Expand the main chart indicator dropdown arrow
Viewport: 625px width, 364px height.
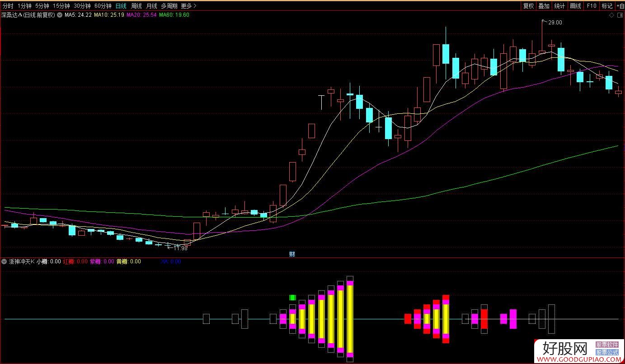tap(60, 15)
